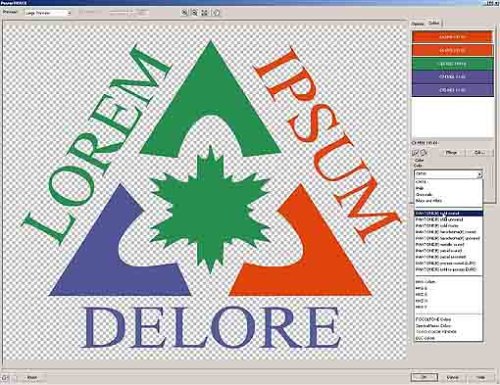Select the second purple color row
This screenshot has height=385, width=500.
pos(452,90)
